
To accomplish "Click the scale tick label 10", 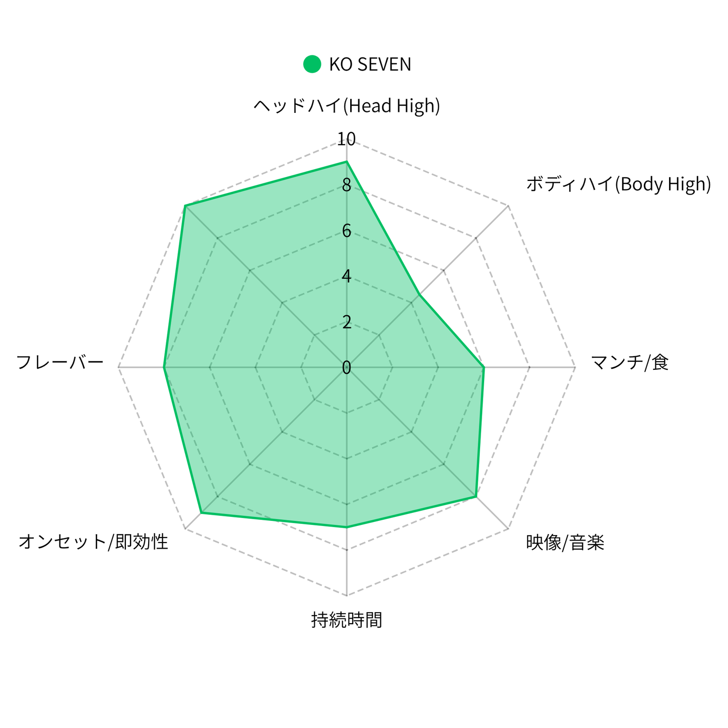I will coord(347,139).
